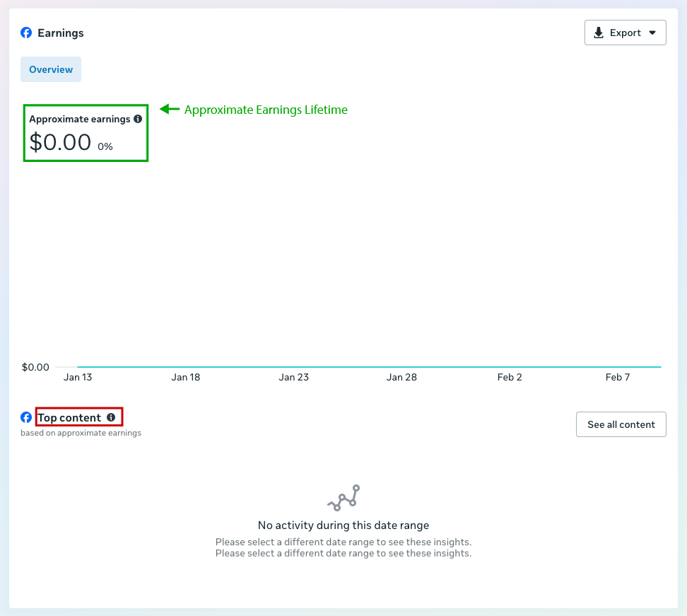Click the Top content heading
The width and height of the screenshot is (687, 616).
pyautogui.click(x=69, y=418)
